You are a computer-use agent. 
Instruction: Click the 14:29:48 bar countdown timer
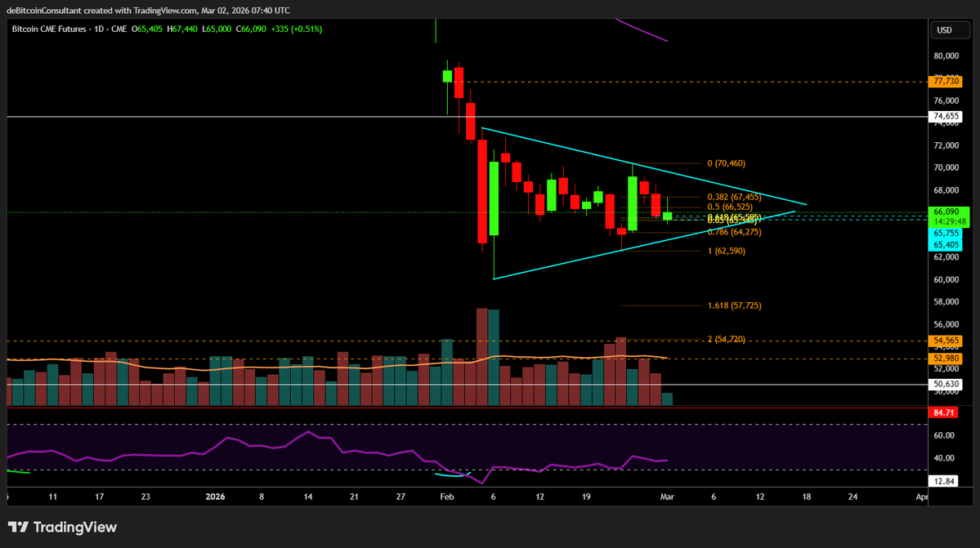tap(949, 221)
